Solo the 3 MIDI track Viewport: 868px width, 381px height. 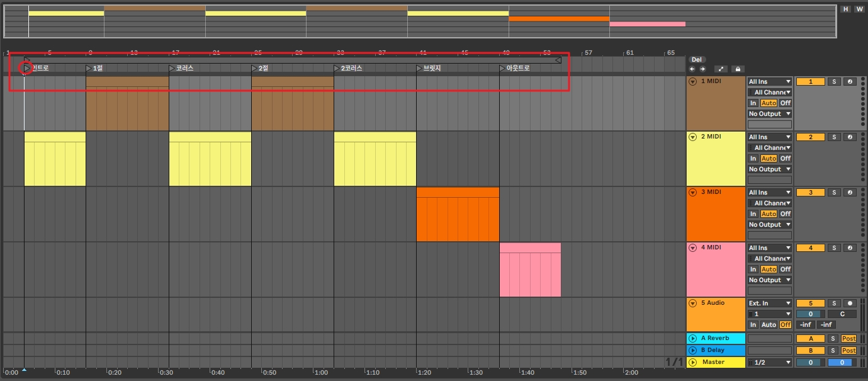pyautogui.click(x=833, y=193)
